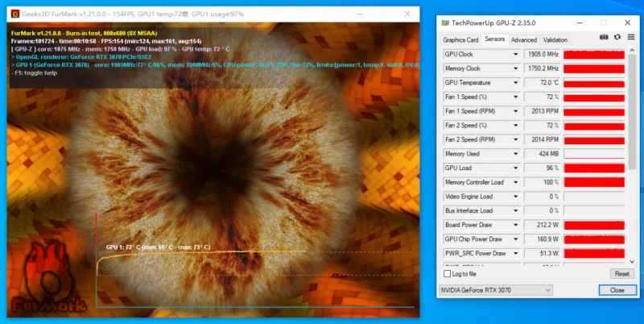
Task: Minimize the GPU-Z window
Action: point(580,23)
